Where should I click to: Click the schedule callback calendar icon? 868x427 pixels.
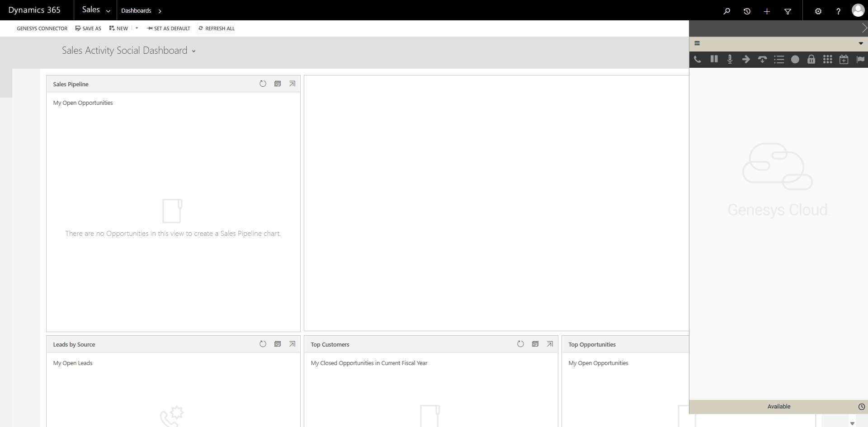(844, 59)
